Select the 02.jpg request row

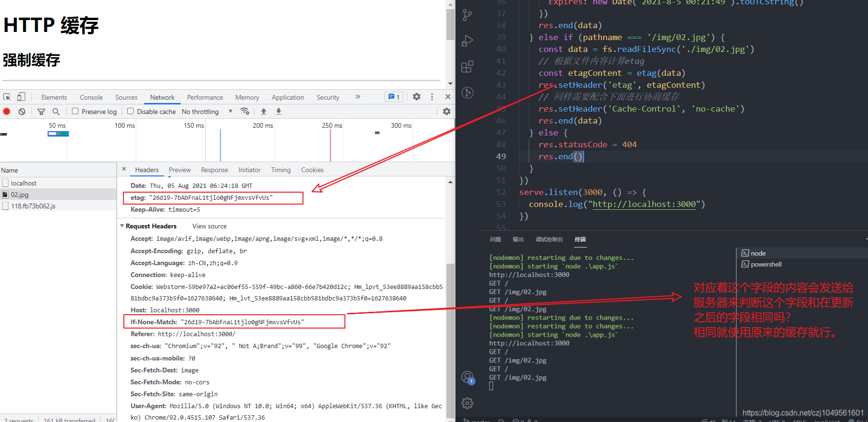(58, 195)
